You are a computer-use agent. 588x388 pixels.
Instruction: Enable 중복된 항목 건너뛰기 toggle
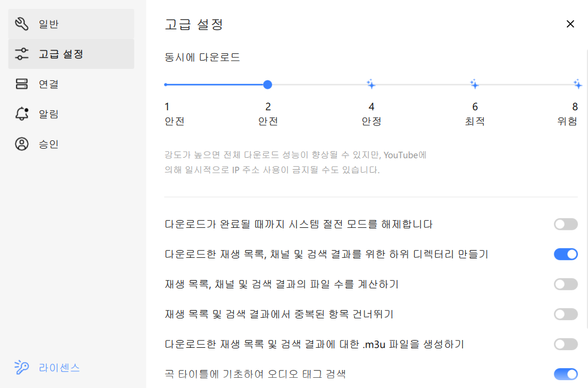565,314
